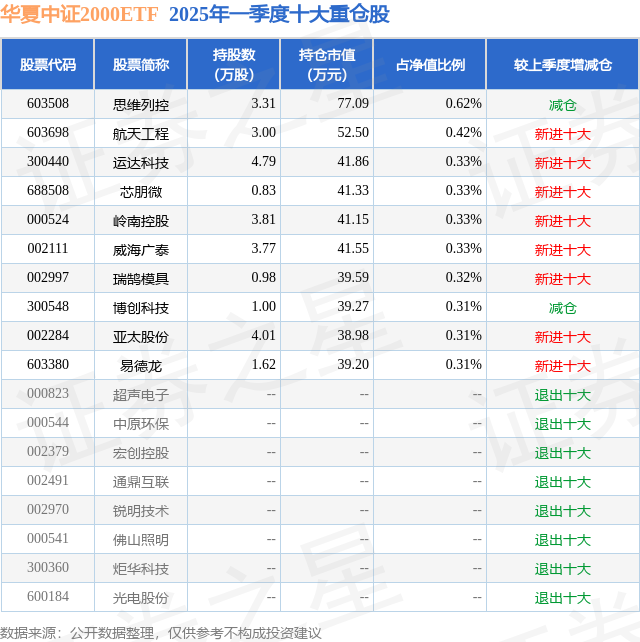The width and height of the screenshot is (640, 642).
Task: Click market value 41.33
Action: tap(353, 190)
